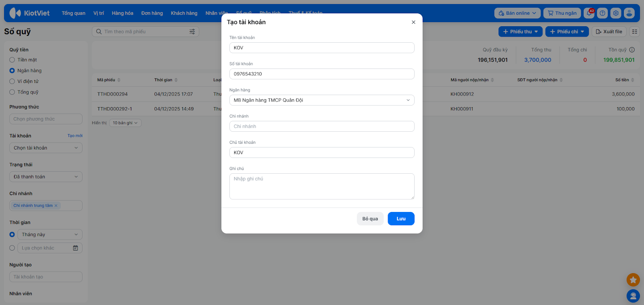
Task: Open the Bán online dropdown
Action: 518,13
